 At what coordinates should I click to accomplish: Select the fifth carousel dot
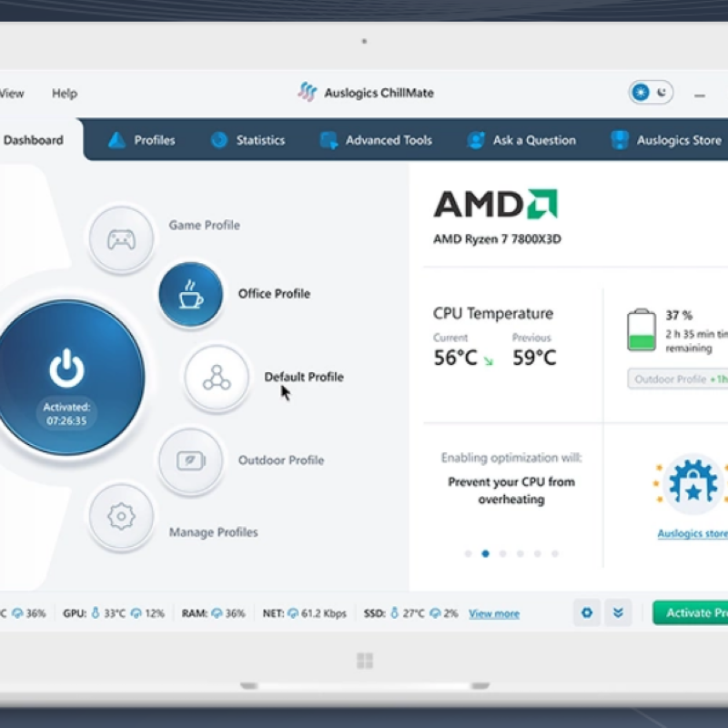coord(538,553)
